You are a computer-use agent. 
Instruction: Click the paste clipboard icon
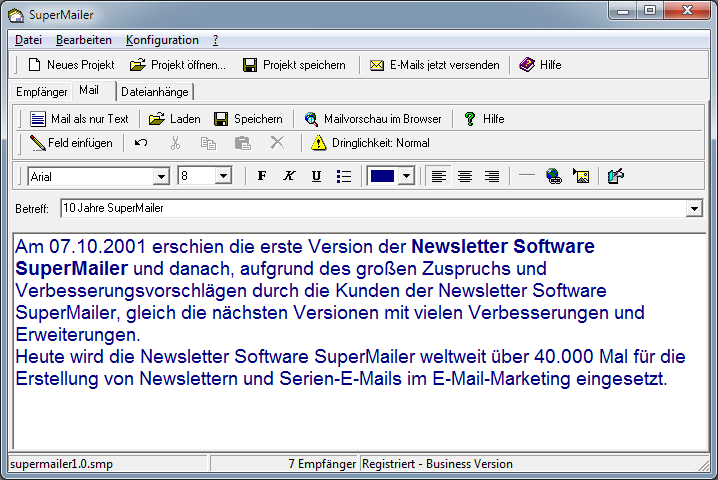pos(243,143)
